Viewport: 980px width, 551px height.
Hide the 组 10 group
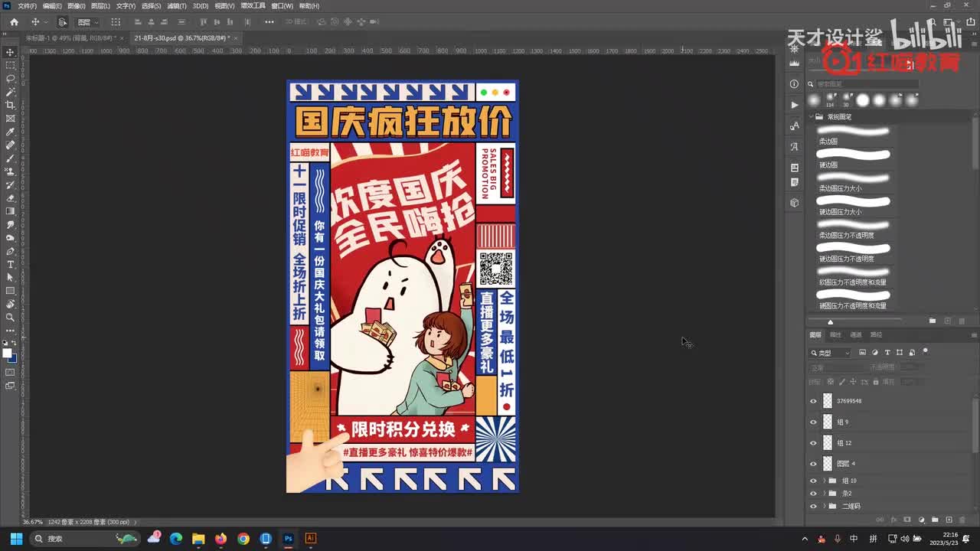point(813,481)
